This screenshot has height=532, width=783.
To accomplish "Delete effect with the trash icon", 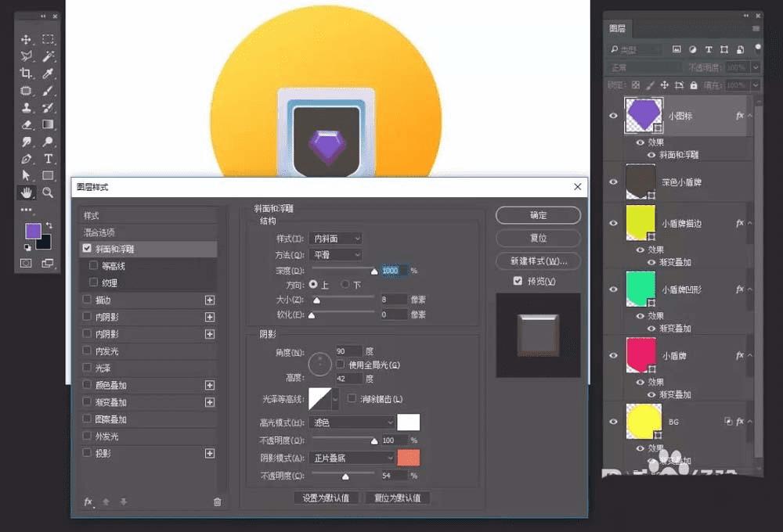I will pos(217,501).
